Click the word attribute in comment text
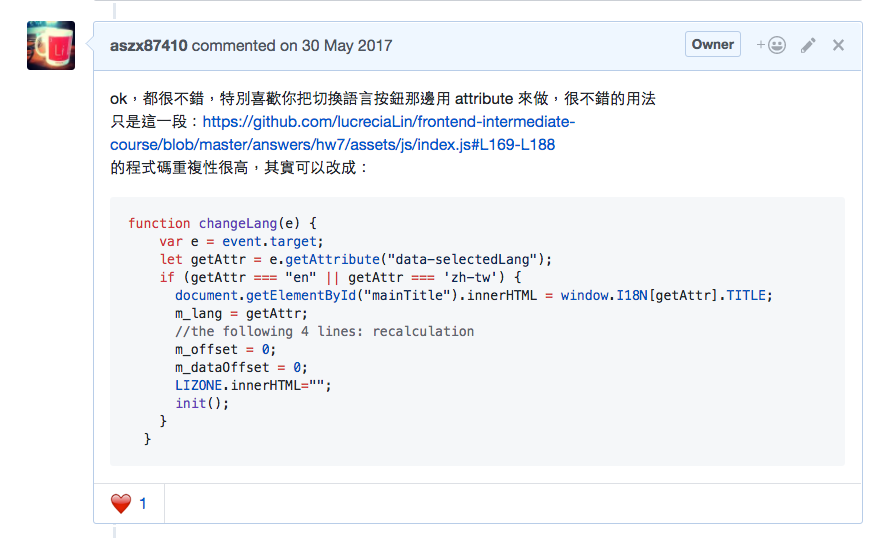The image size is (878, 538). click(x=484, y=99)
